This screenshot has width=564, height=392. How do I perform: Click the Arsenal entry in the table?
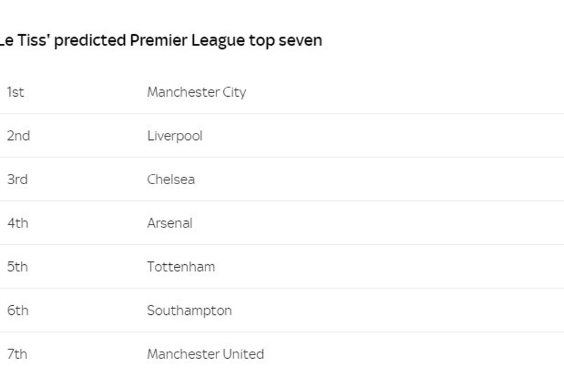click(x=170, y=223)
